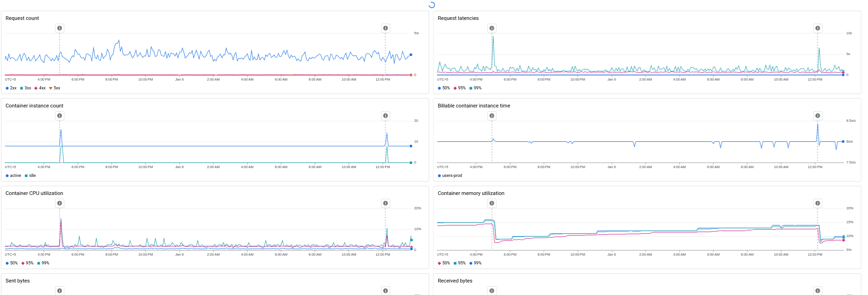
Task: Click the Container CPU utilization chart title
Action: (34, 193)
